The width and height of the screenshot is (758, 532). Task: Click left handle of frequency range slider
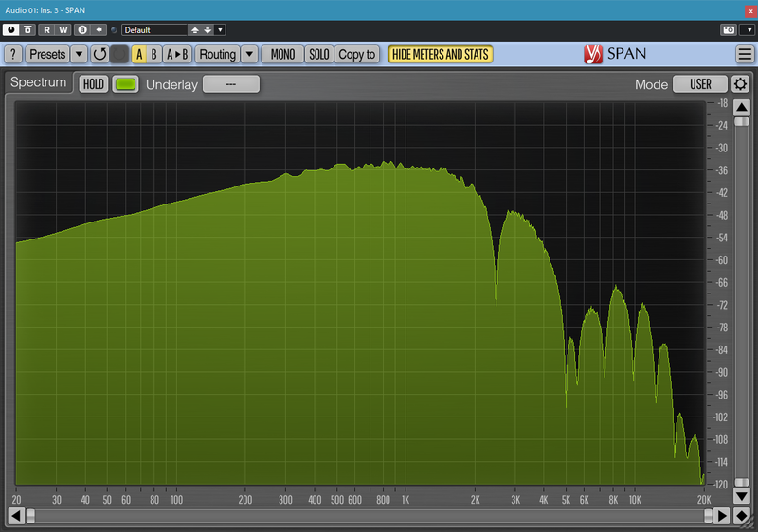[30, 516]
